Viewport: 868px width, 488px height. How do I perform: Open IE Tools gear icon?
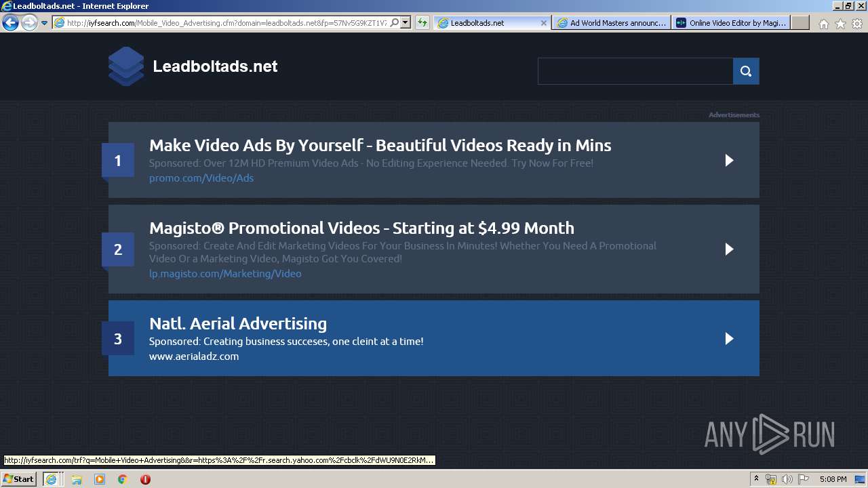click(x=857, y=24)
